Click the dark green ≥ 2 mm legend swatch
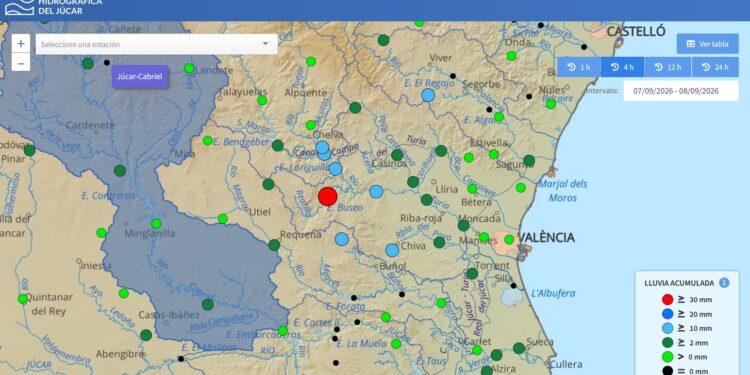This screenshot has width=750, height=375. tap(668, 342)
